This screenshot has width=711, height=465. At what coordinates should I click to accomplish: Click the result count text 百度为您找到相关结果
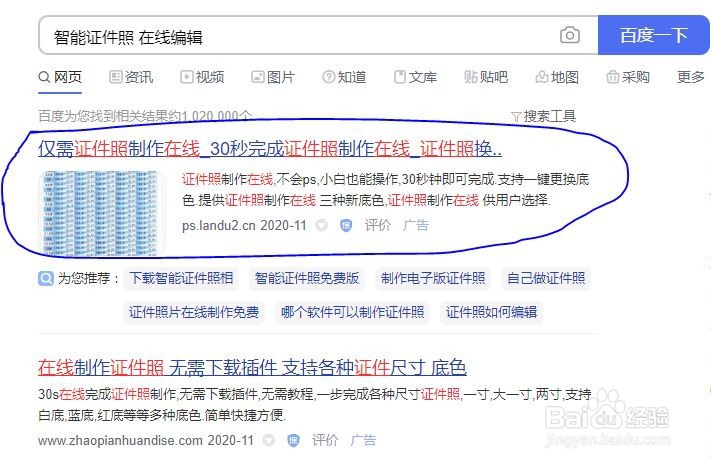(x=145, y=116)
